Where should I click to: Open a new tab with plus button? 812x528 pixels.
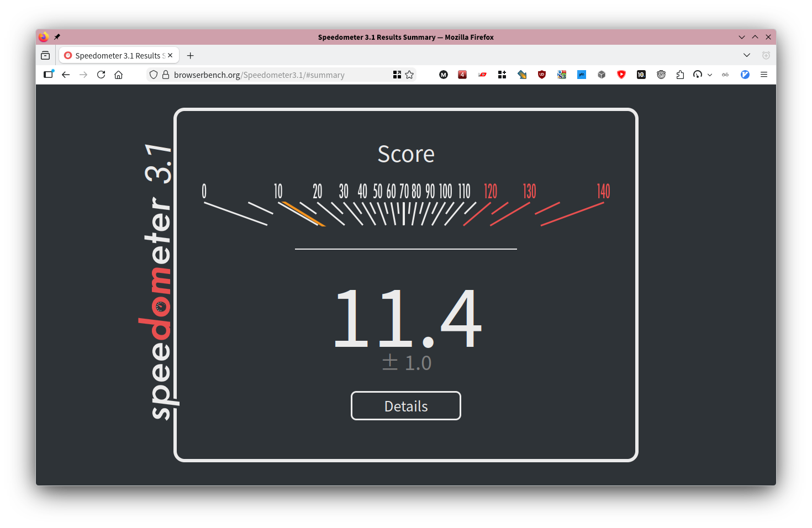(191, 55)
